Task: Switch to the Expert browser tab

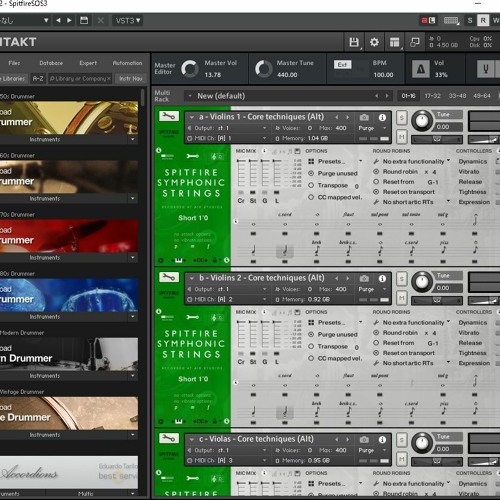Action: [88, 63]
